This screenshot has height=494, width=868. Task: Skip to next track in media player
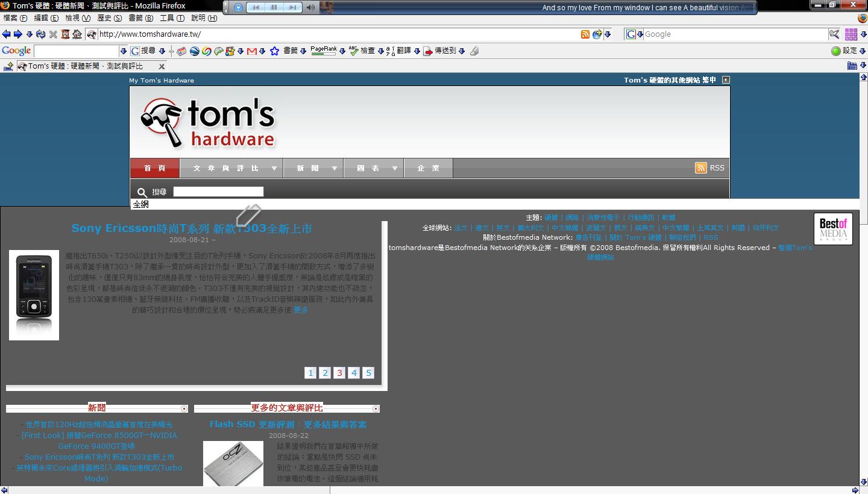point(293,7)
